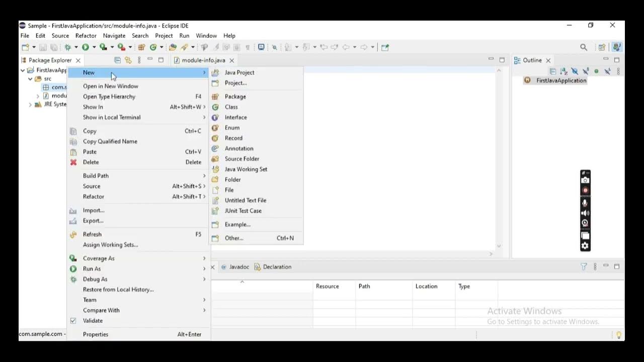The width and height of the screenshot is (644, 362).
Task: Click the recorder speaker volume icon
Action: (585, 213)
